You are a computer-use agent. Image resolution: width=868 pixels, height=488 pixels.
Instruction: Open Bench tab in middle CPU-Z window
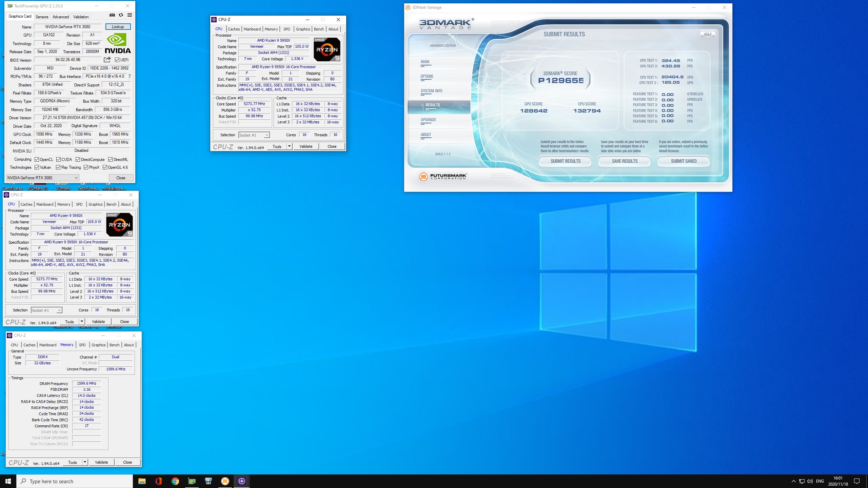[111, 204]
